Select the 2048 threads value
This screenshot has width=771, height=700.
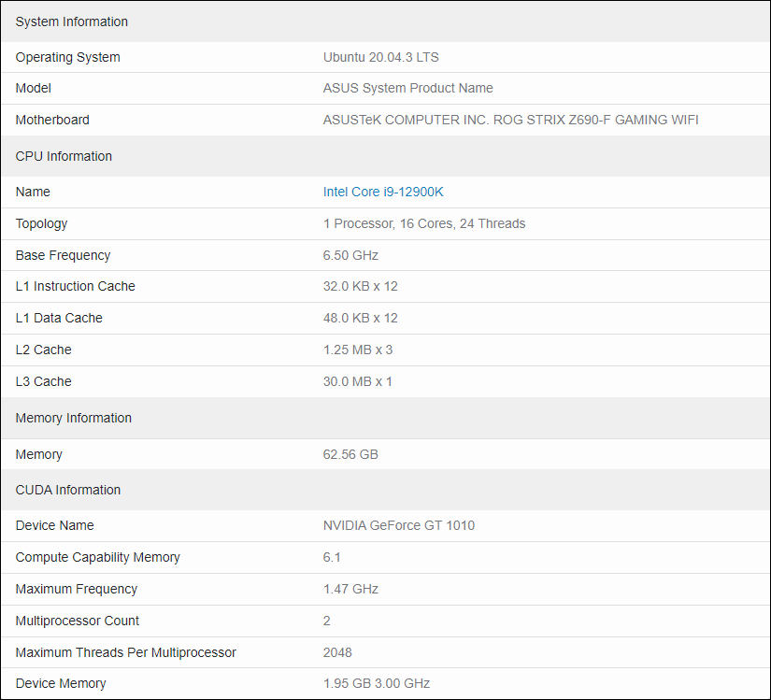click(x=337, y=652)
